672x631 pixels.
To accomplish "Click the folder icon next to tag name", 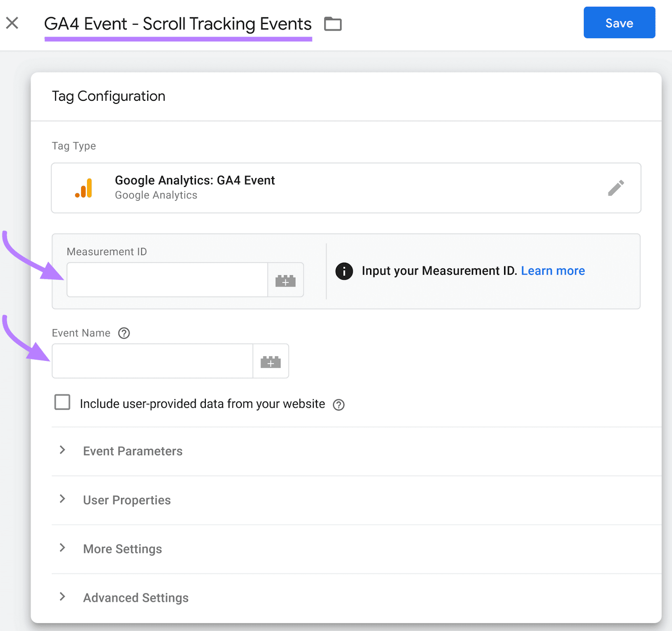I will [x=333, y=24].
